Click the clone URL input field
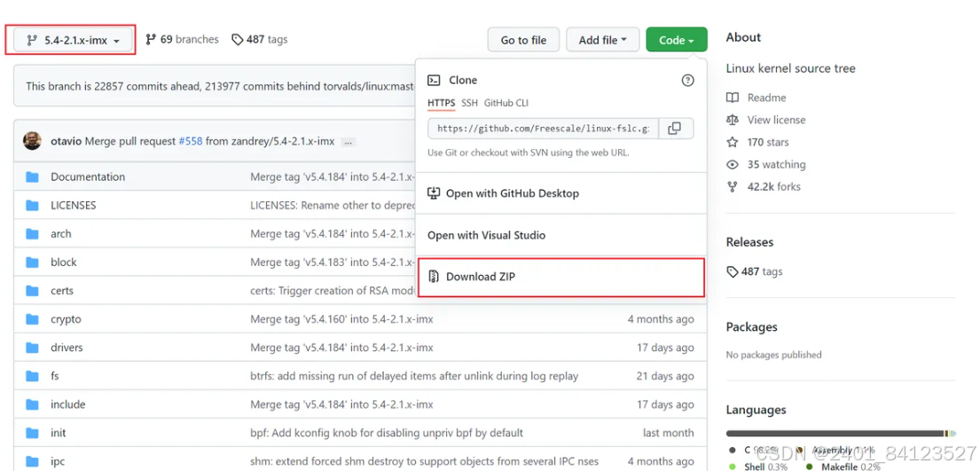The height and width of the screenshot is (471, 980). (543, 129)
